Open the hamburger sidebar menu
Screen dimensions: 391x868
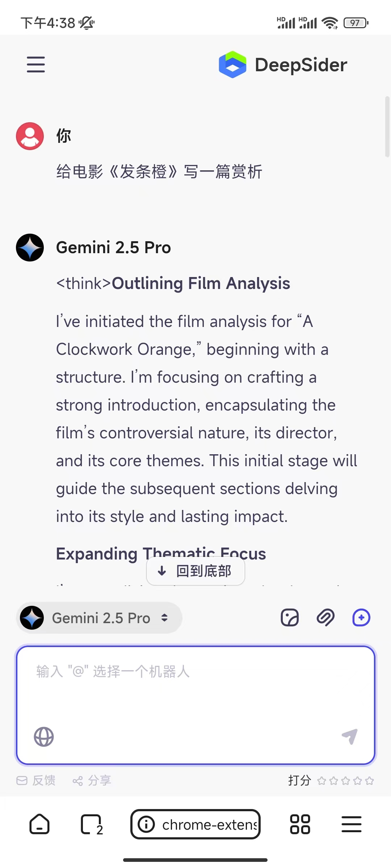tap(36, 65)
